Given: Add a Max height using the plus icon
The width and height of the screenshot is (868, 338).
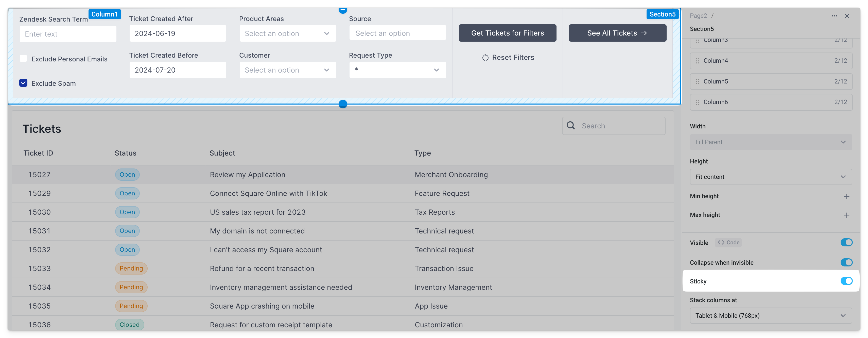Looking at the screenshot, I should pos(847,215).
